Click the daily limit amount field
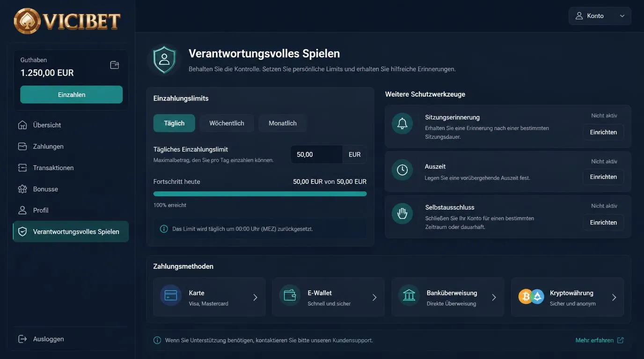 coord(316,154)
